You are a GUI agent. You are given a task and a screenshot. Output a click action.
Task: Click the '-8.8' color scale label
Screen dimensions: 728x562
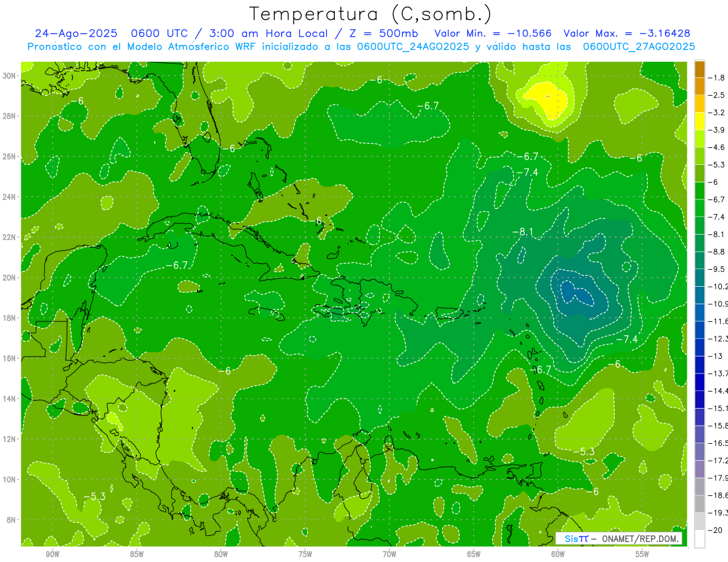tap(716, 252)
